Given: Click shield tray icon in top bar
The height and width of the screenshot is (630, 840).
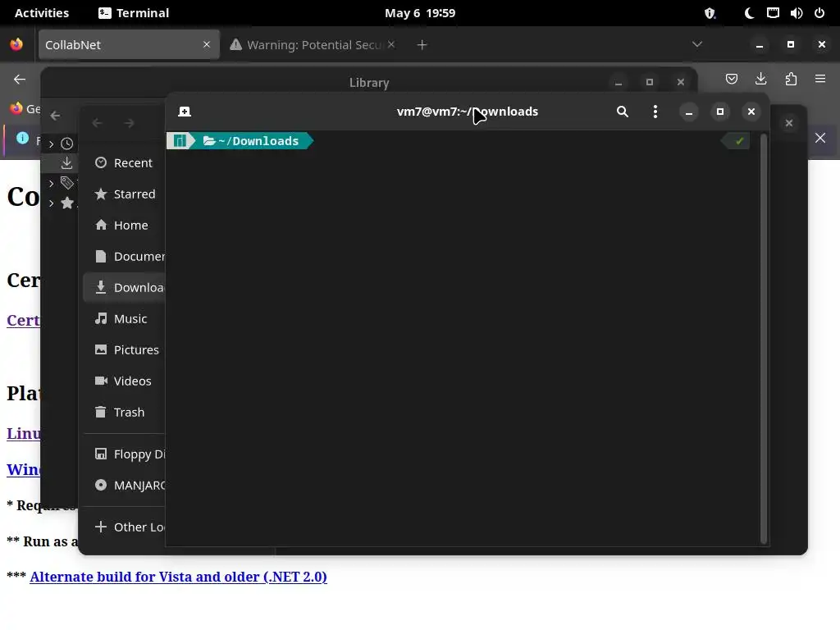Looking at the screenshot, I should click(x=710, y=13).
